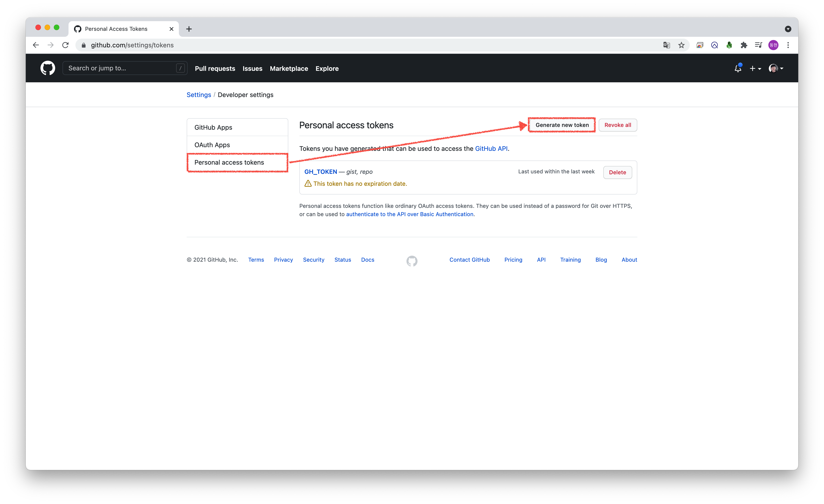This screenshot has height=504, width=824.
Task: Go forward in browser history
Action: (x=51, y=45)
